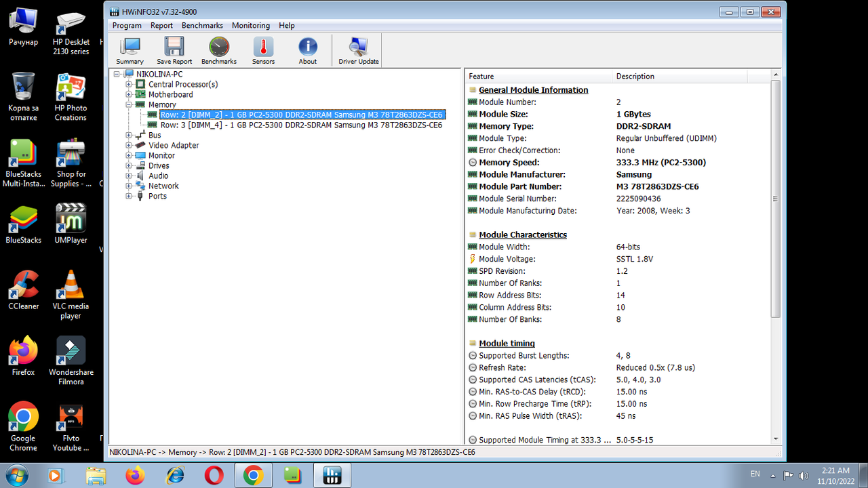Open Wondershare Filmora desktop shortcut

[71, 361]
